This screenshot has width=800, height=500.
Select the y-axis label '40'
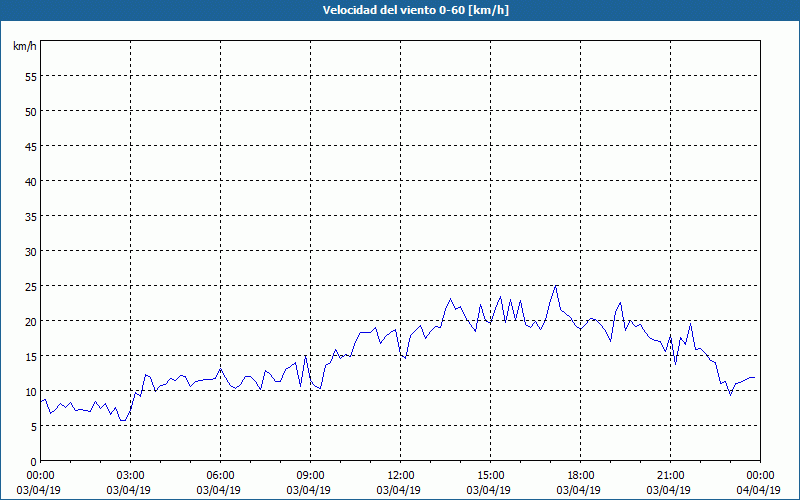[31, 182]
